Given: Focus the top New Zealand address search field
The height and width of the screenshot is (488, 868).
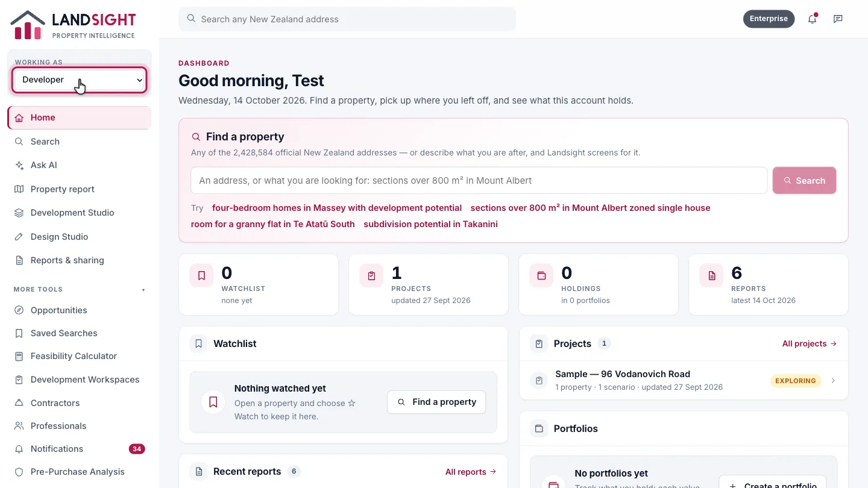Looking at the screenshot, I should [x=347, y=19].
